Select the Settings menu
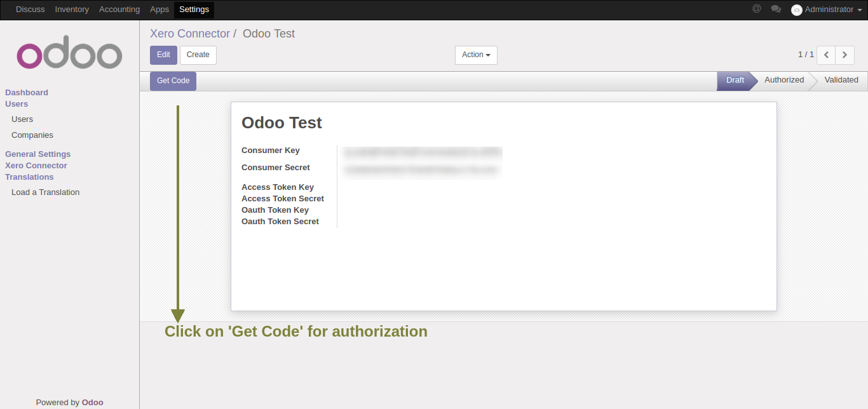The image size is (868, 409). tap(194, 10)
